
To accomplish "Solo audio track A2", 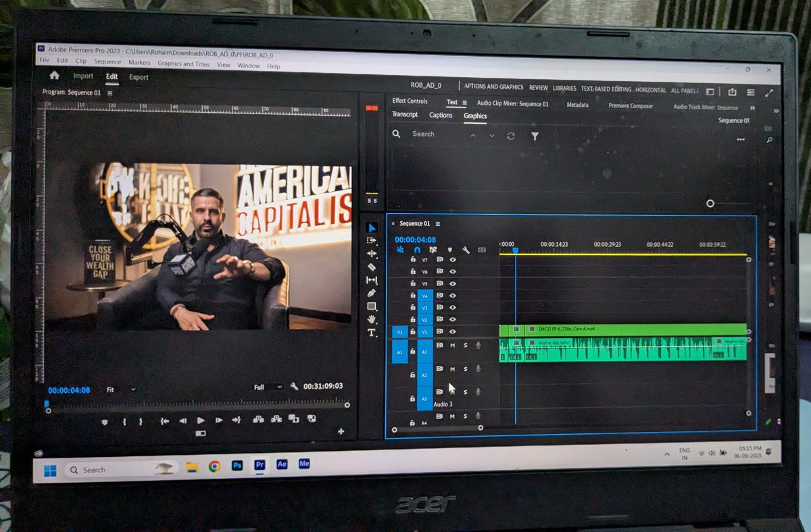I will click(x=465, y=369).
